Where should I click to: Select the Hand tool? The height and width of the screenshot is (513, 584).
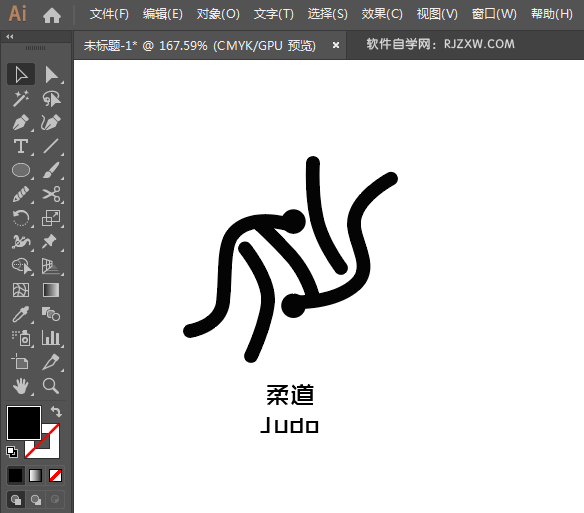coord(21,386)
